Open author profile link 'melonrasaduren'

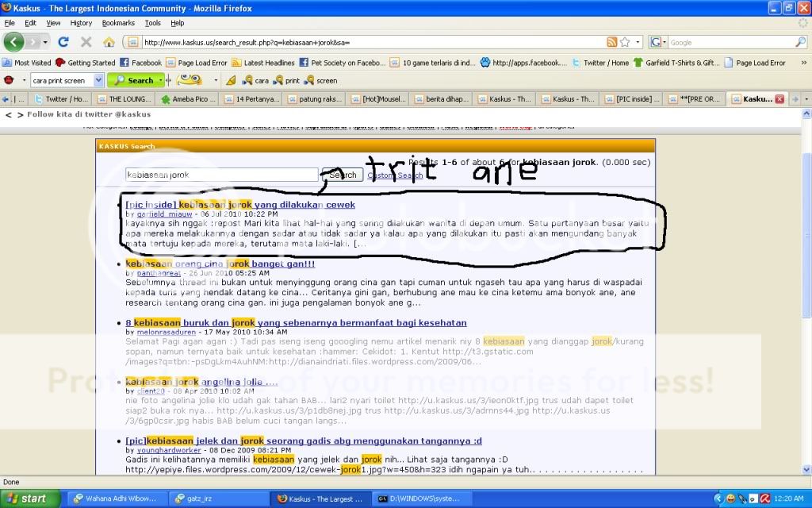coord(167,333)
